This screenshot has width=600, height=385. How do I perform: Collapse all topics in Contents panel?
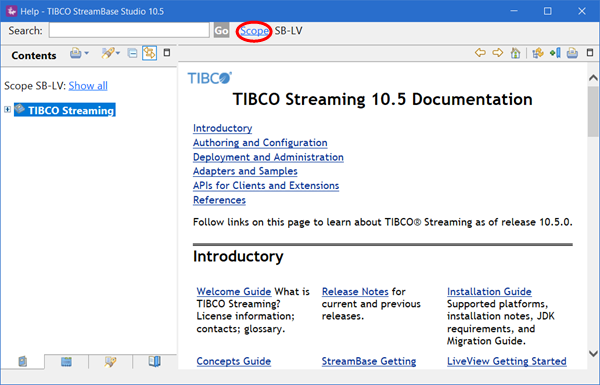click(132, 53)
